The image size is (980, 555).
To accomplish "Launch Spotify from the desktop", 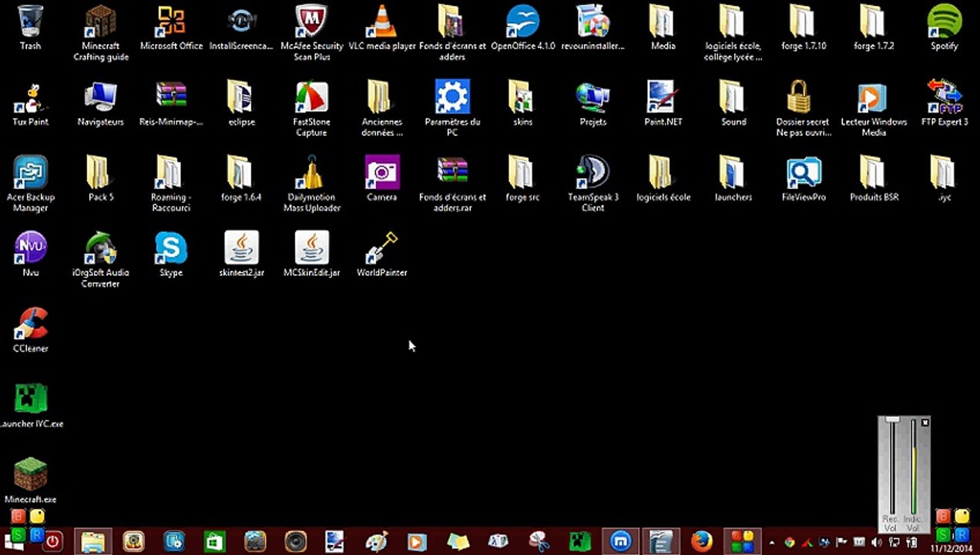I will pos(944,28).
